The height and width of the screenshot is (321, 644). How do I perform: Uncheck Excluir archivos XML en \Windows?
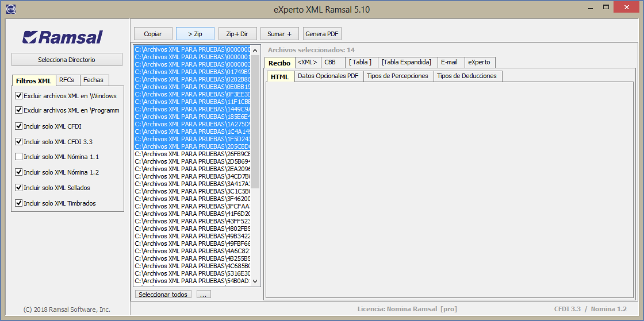tap(18, 96)
